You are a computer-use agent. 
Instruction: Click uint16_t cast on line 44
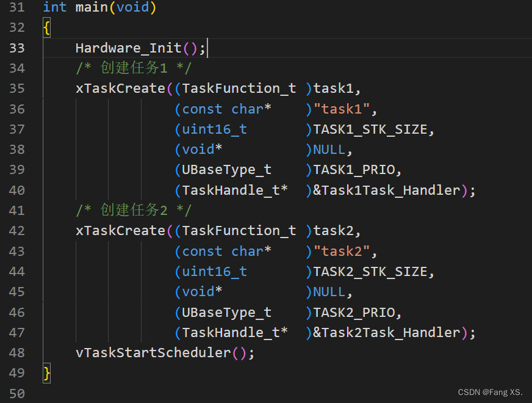214,272
